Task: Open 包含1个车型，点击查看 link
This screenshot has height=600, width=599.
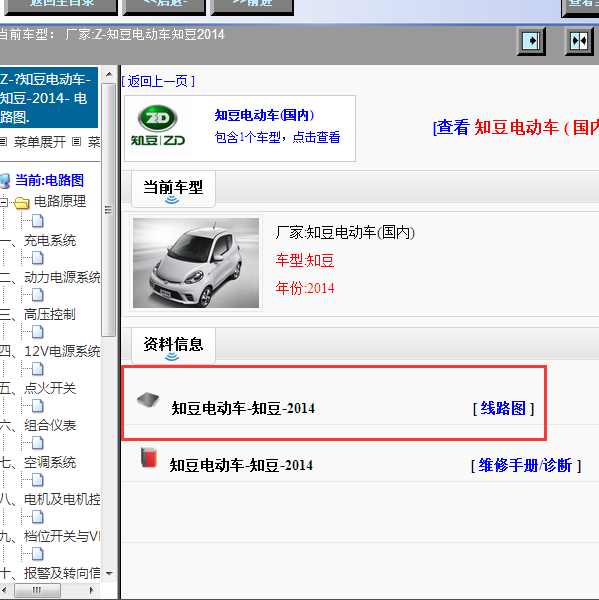Action: pyautogui.click(x=277, y=137)
